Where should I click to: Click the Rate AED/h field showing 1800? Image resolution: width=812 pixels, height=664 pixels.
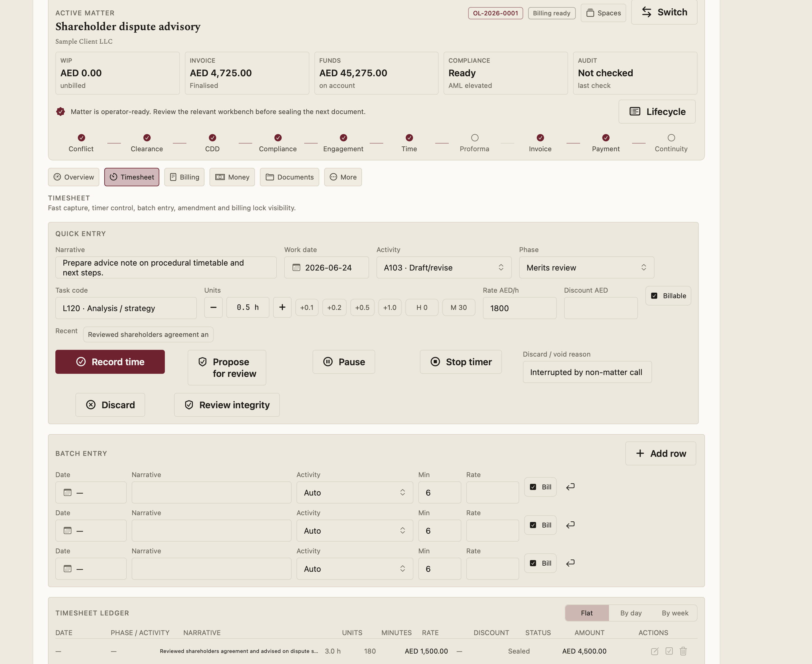pyautogui.click(x=520, y=308)
